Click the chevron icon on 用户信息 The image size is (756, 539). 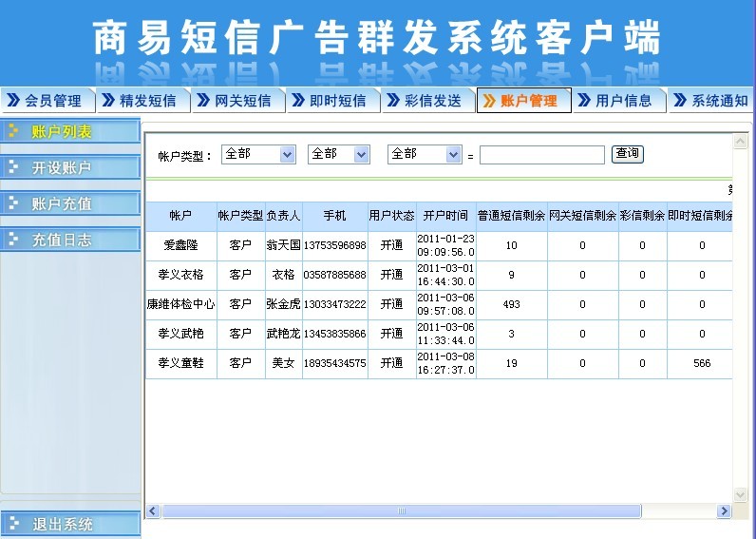click(584, 100)
